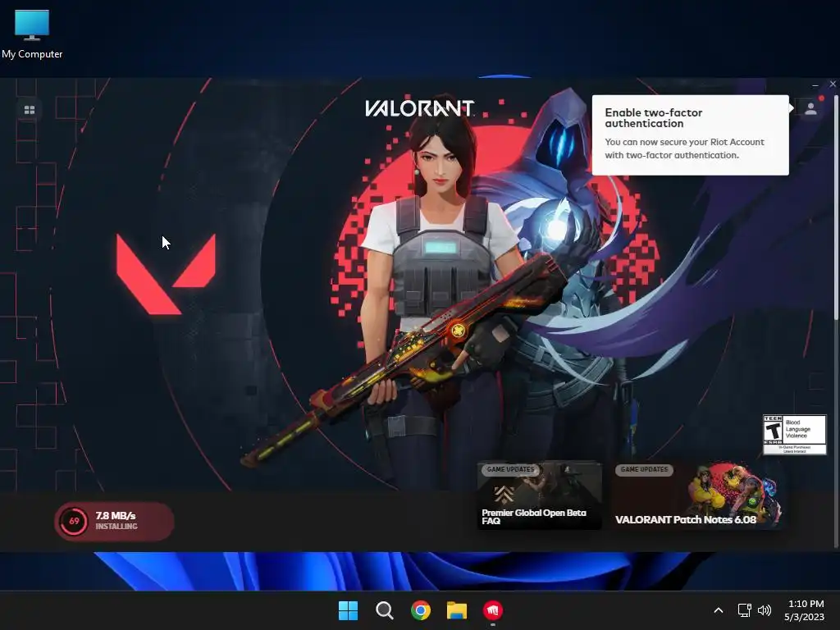Minimize the Riot Client window
840x630 pixels.
point(815,84)
